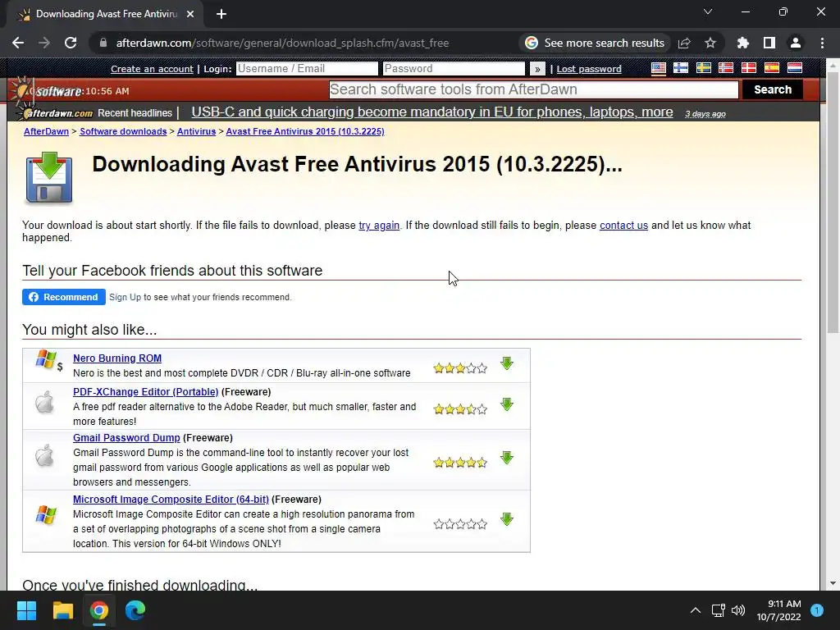The height and width of the screenshot is (630, 840).
Task: Open the Nero Burning ROM link
Action: coord(117,358)
